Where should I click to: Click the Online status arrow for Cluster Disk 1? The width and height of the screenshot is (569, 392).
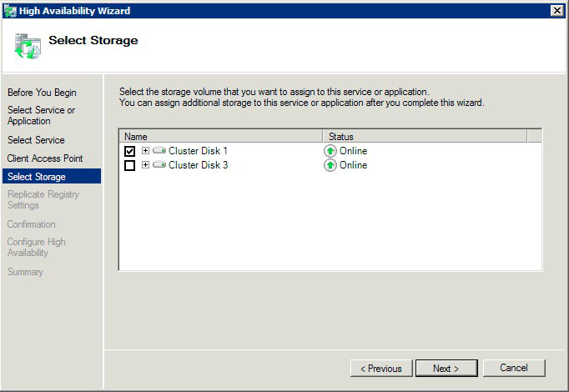pos(330,151)
